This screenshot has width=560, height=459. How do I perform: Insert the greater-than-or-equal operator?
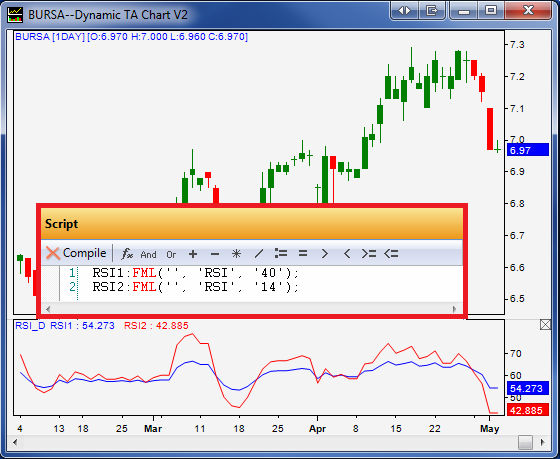[x=369, y=254]
